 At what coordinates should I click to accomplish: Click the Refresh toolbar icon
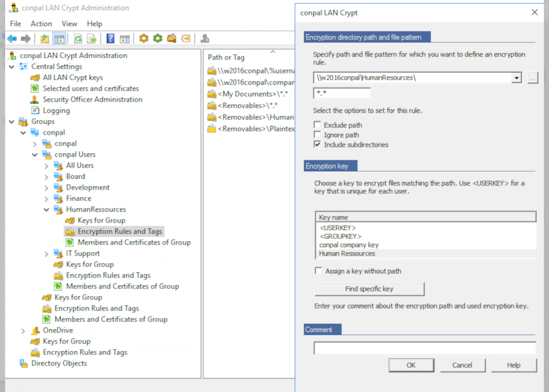(79, 38)
